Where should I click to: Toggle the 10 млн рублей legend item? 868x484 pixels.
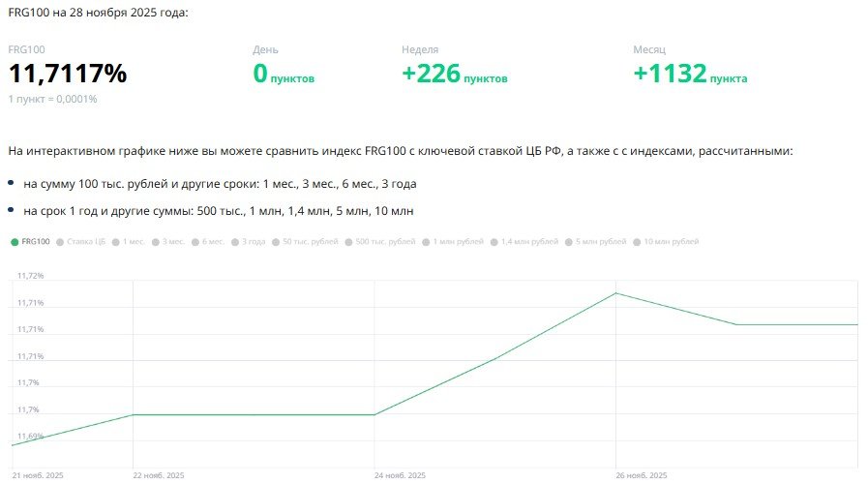pos(668,241)
